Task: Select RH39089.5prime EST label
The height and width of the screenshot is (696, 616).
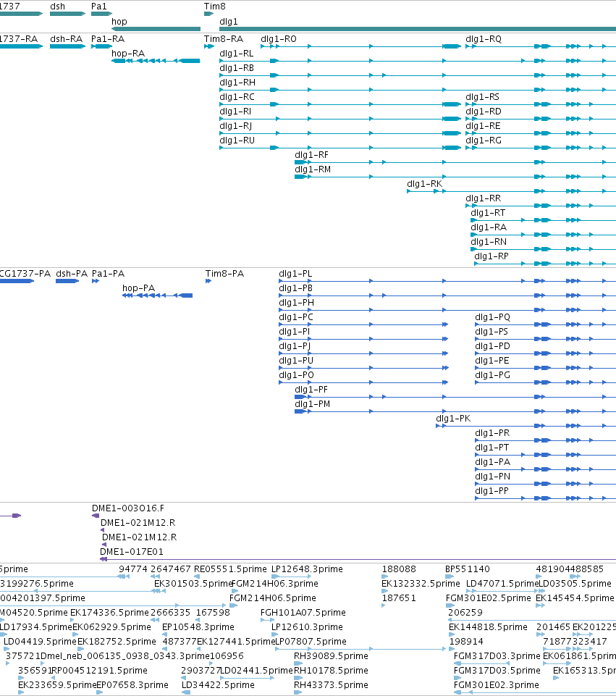Action: click(x=331, y=655)
